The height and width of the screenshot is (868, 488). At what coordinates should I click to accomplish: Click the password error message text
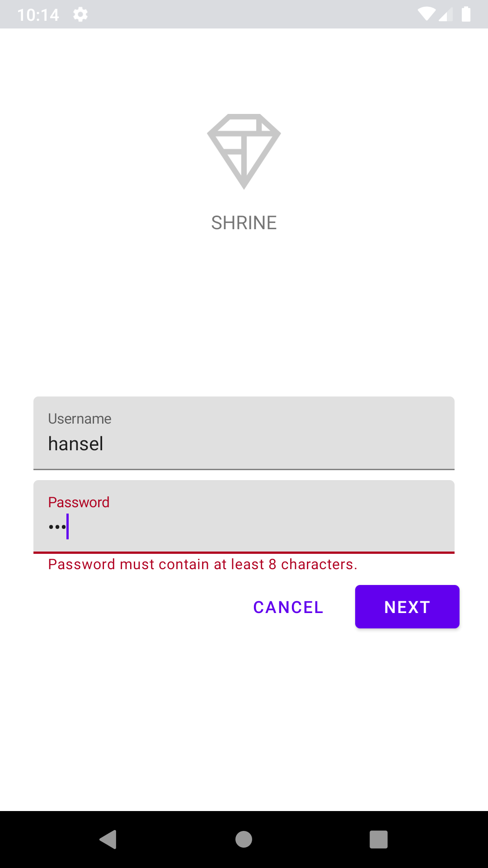(x=203, y=564)
